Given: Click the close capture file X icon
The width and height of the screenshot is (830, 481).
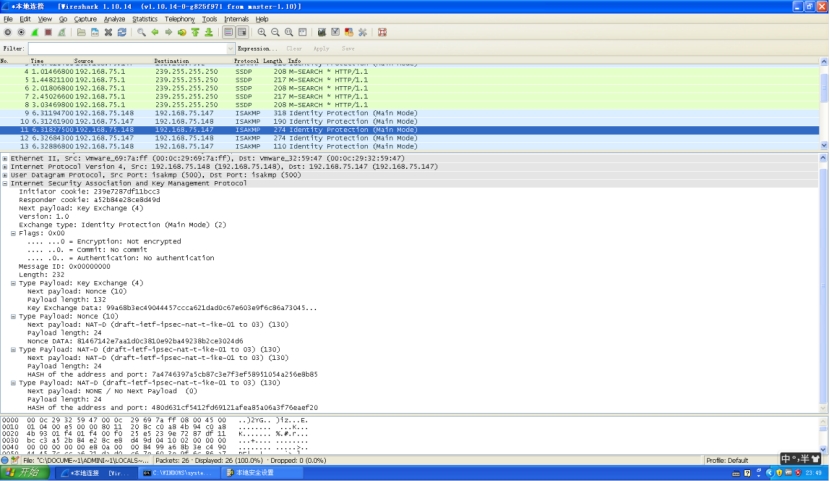Looking at the screenshot, I should (108, 32).
